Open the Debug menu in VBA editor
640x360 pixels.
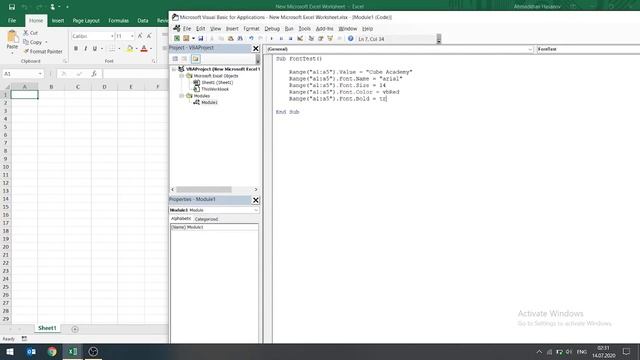pos(272,29)
